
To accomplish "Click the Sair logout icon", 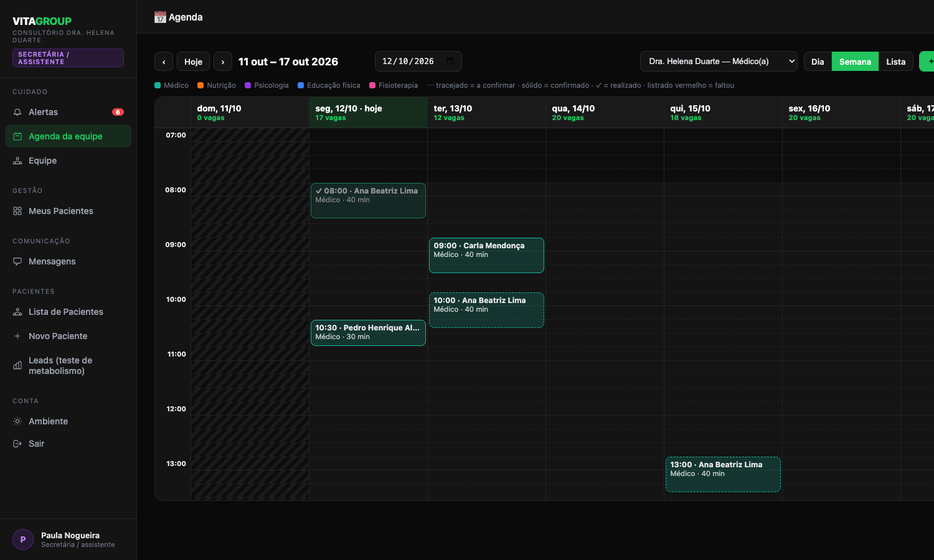I will click(x=17, y=444).
